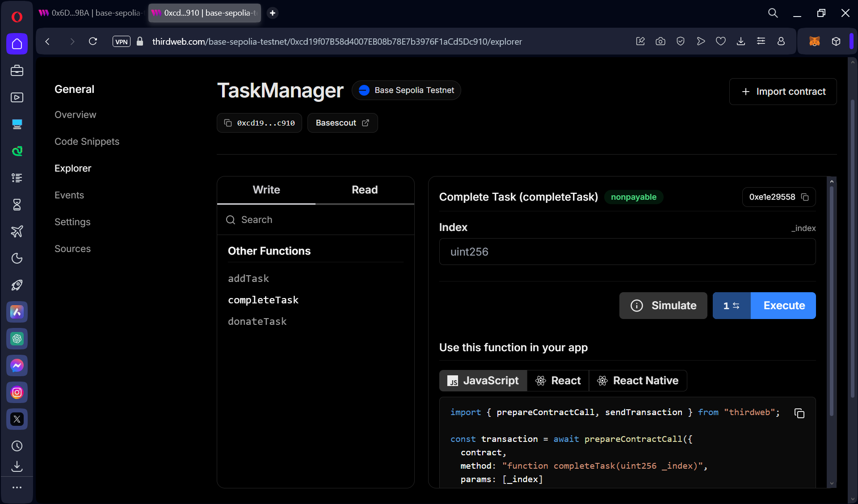Open Messenger in Opera sidebar
Viewport: 858px width, 504px height.
click(x=17, y=365)
